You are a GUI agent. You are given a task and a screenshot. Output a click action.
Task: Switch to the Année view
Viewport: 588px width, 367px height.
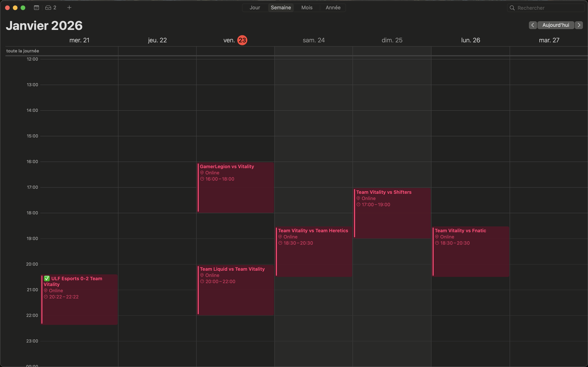click(333, 8)
